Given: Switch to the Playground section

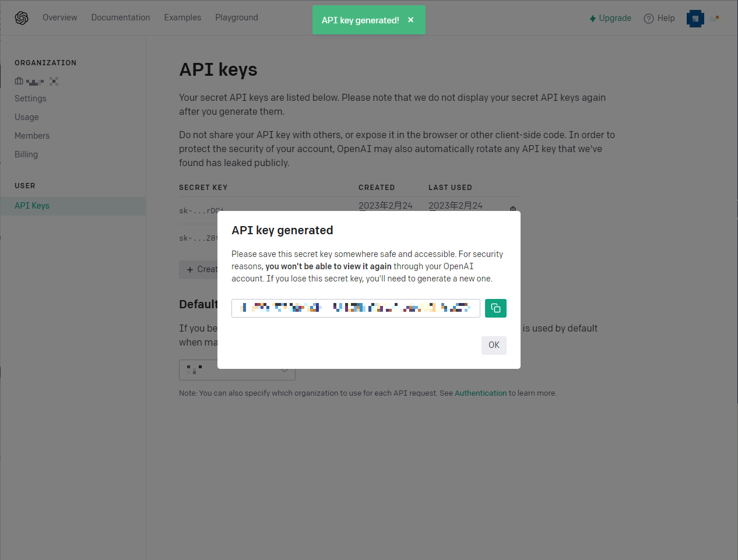Looking at the screenshot, I should tap(236, 17).
